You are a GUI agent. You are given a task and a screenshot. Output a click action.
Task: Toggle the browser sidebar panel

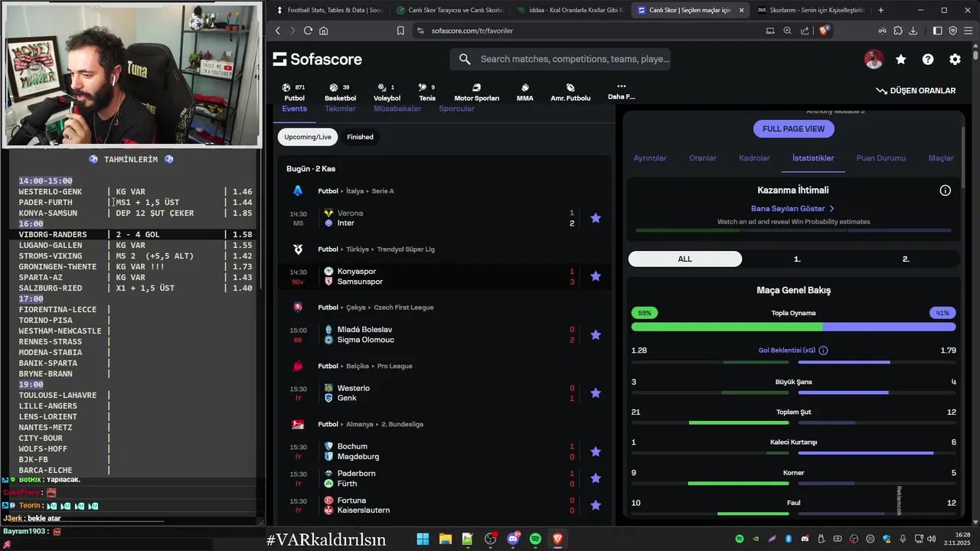(937, 31)
